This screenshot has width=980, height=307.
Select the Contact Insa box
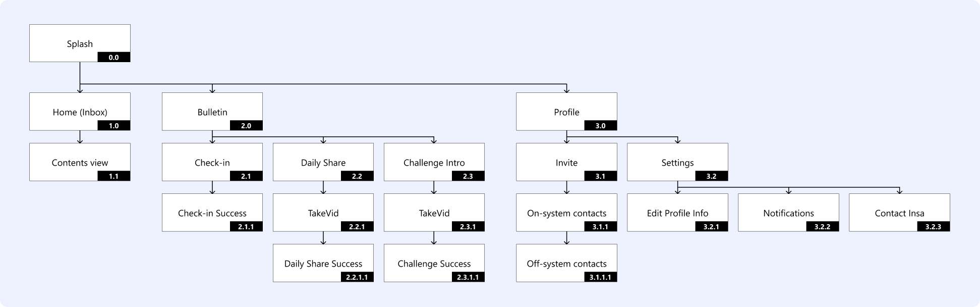pyautogui.click(x=899, y=213)
